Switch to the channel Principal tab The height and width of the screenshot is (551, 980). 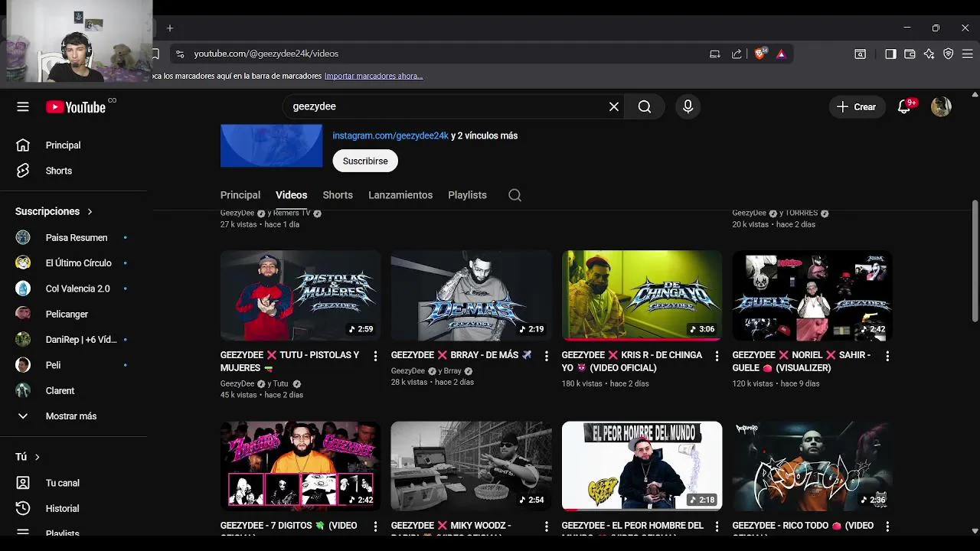coord(240,195)
